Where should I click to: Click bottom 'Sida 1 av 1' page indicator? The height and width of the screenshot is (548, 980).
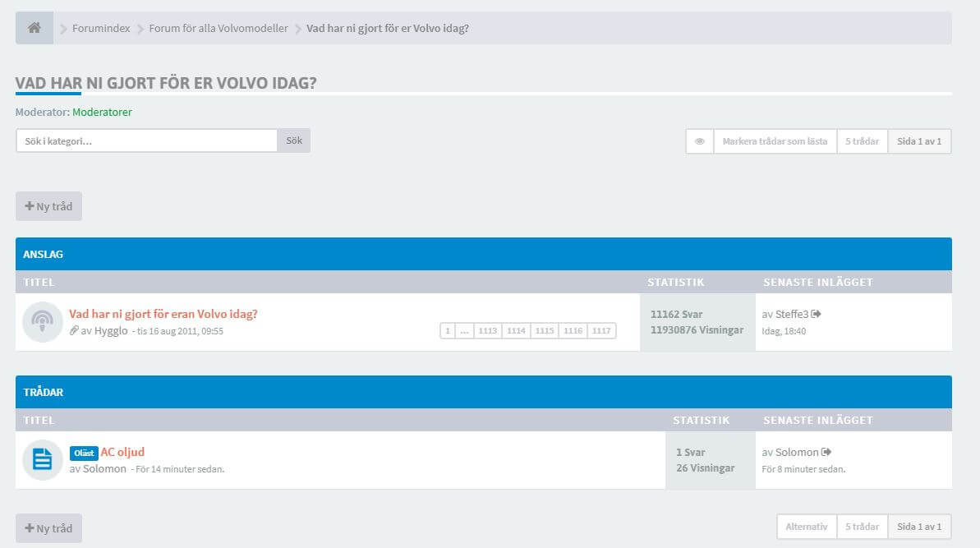[919, 527]
